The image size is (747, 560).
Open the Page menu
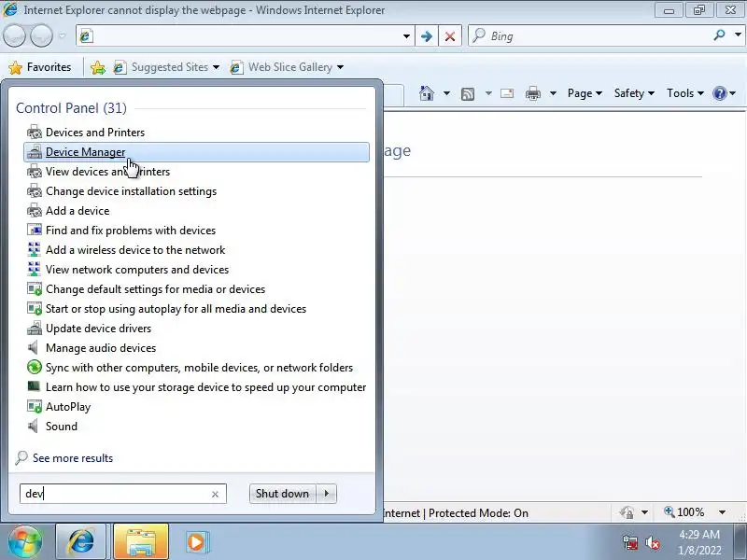[x=585, y=93]
